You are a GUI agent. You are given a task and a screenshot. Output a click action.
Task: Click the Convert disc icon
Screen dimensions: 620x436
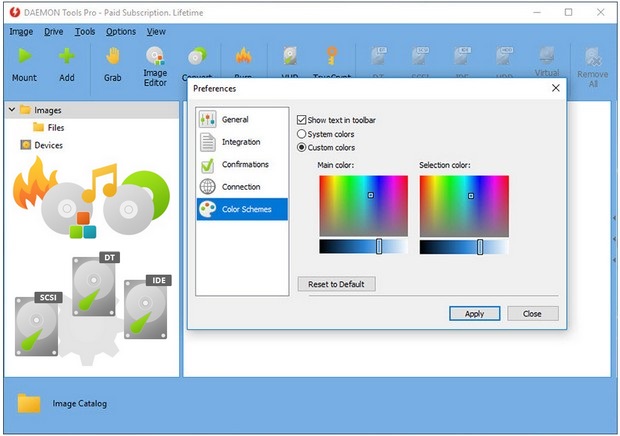click(197, 56)
